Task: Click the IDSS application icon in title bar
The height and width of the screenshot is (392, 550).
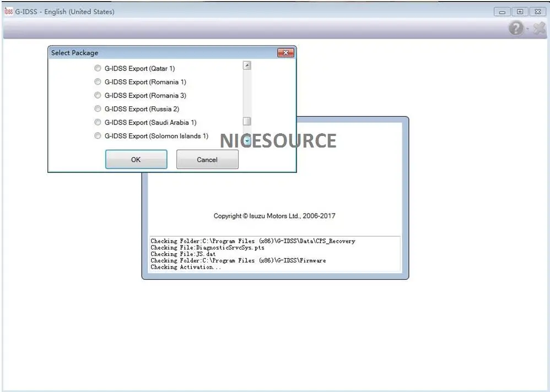Action: pyautogui.click(x=8, y=12)
